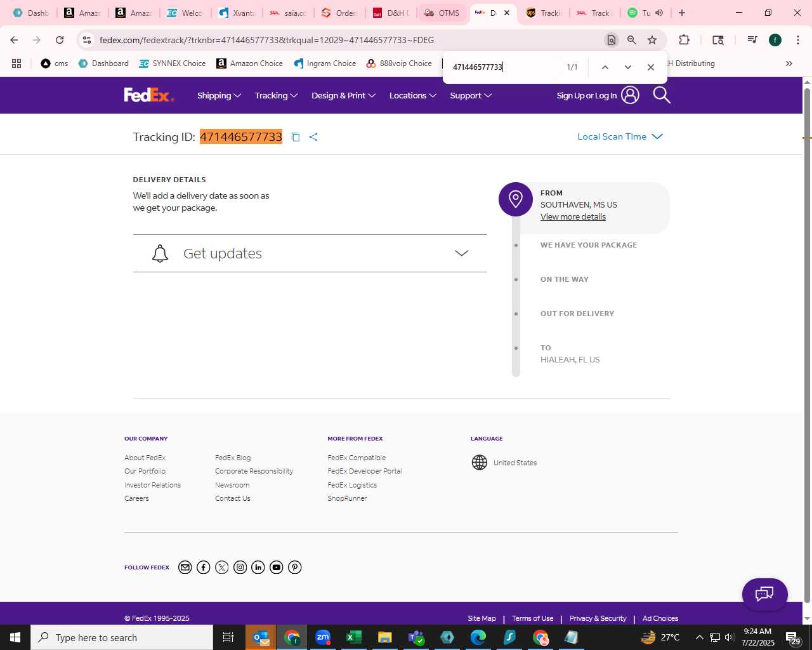Expand the Support menu
The image size is (812, 650).
pyautogui.click(x=471, y=95)
